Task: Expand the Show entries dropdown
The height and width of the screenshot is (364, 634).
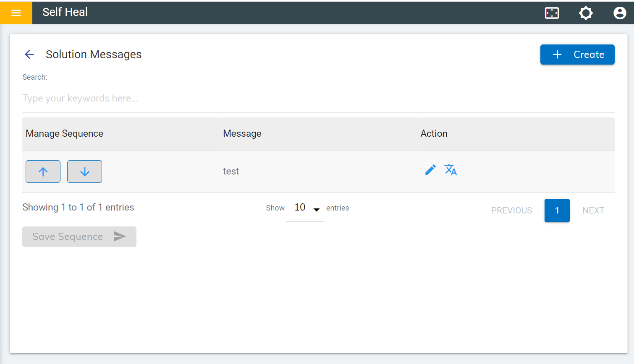Action: pos(305,208)
